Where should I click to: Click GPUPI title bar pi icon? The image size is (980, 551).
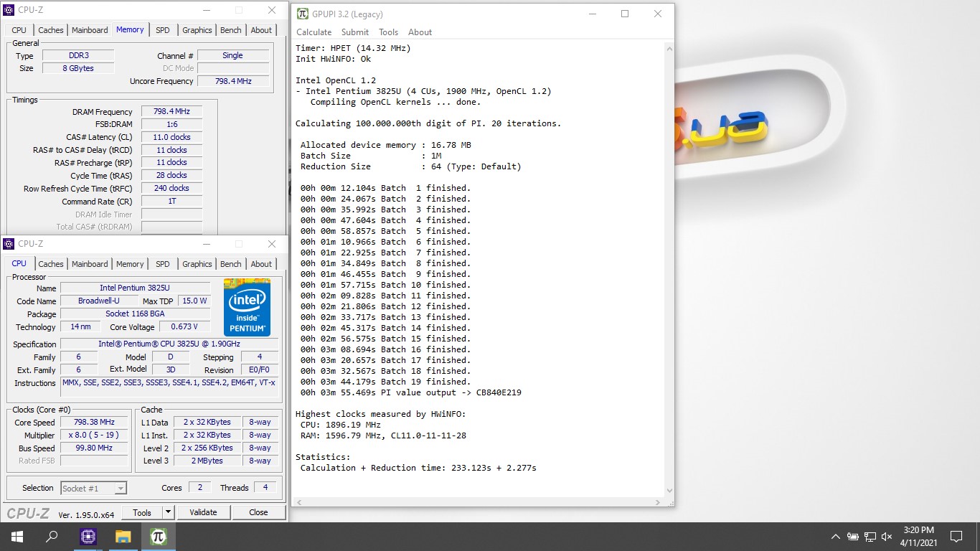(x=302, y=14)
